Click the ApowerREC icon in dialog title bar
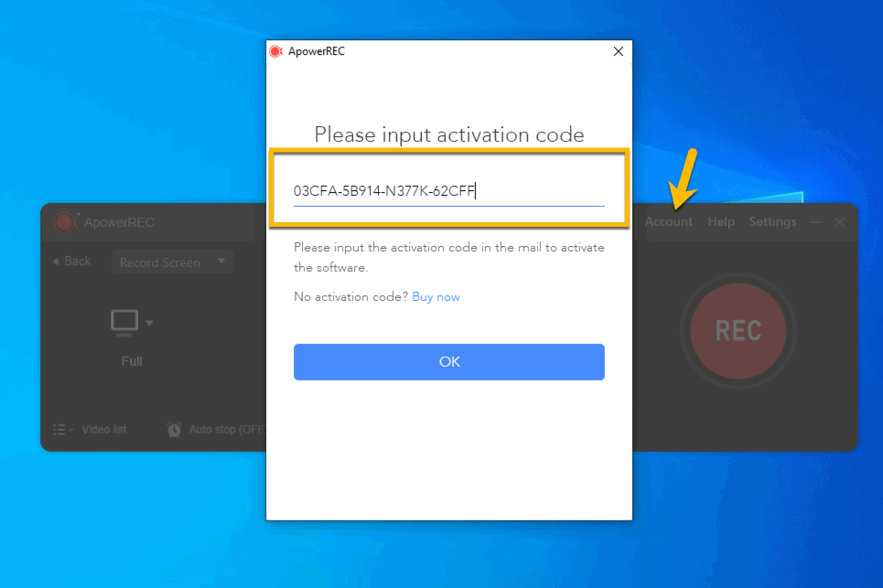The width and height of the screenshot is (883, 588). pos(275,52)
